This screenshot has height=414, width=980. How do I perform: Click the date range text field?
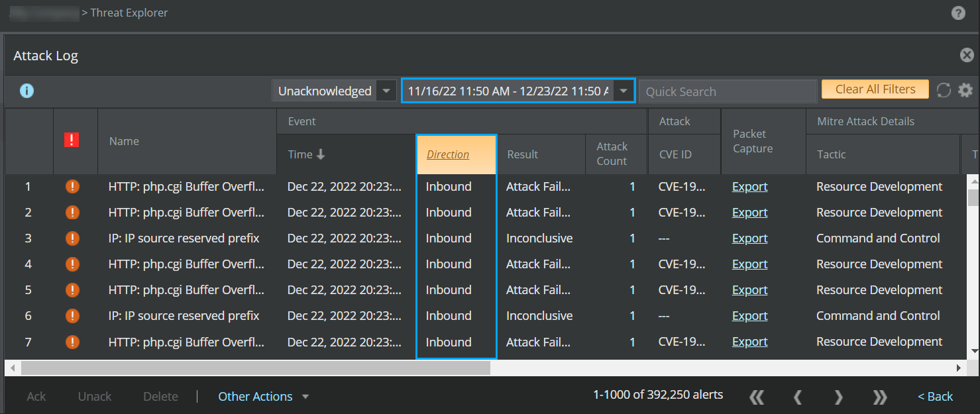[508, 91]
